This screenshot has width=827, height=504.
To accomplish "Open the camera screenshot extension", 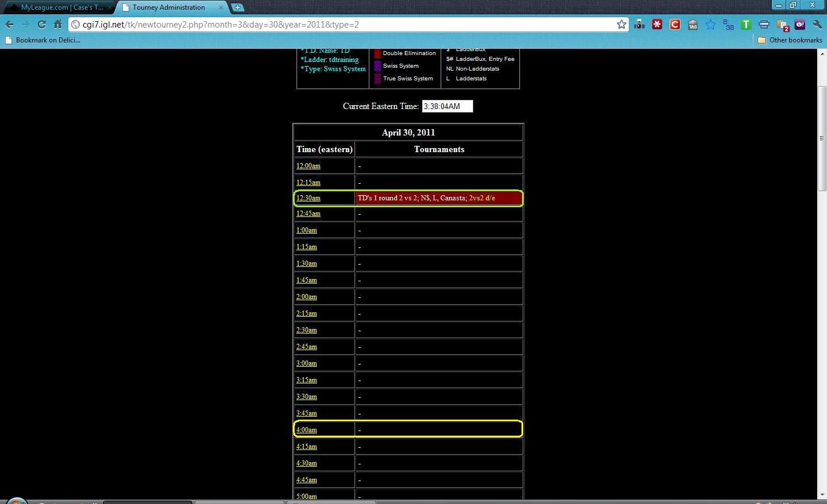I will click(639, 24).
